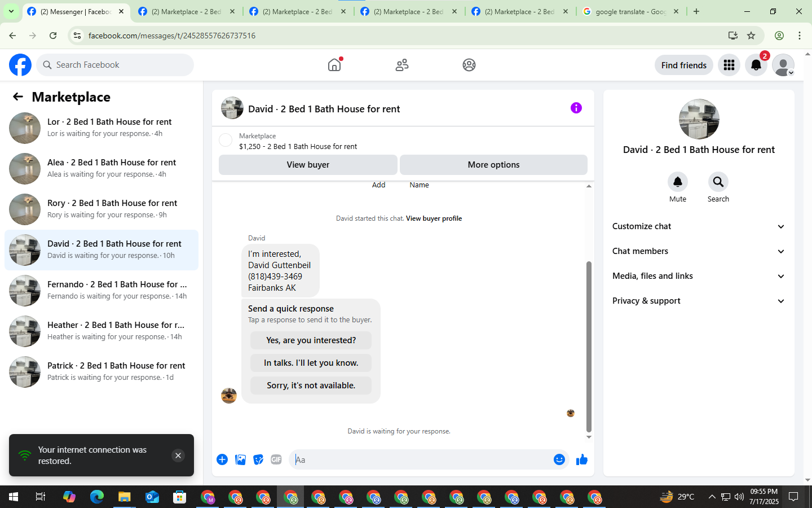The height and width of the screenshot is (508, 812).
Task: Open the emoji picker in message box
Action: click(559, 459)
